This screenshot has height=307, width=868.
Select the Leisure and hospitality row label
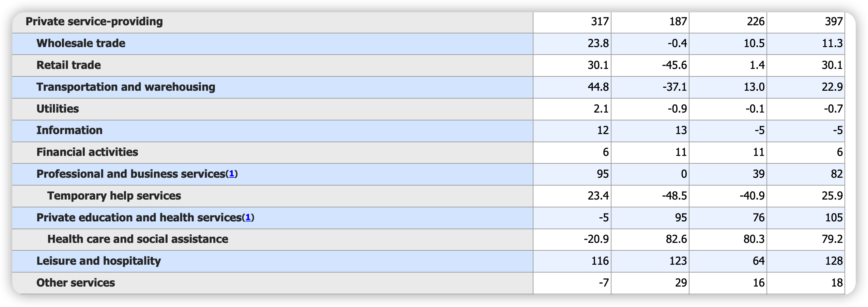pyautogui.click(x=98, y=261)
